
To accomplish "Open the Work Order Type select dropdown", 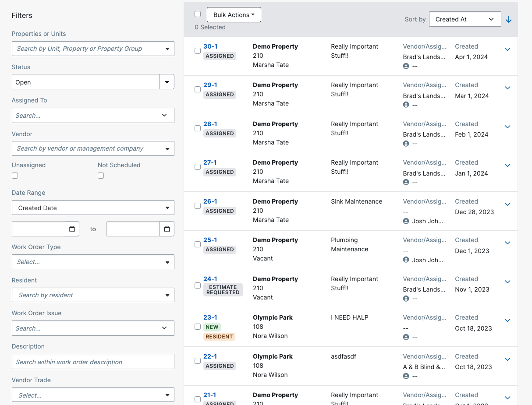I will 93,262.
